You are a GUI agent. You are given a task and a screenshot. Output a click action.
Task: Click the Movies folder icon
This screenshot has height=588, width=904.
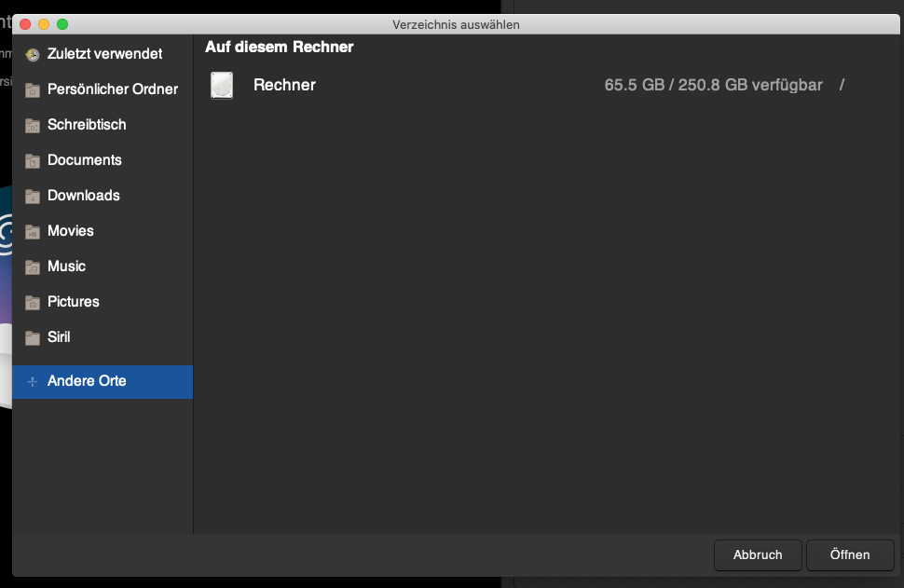click(33, 231)
